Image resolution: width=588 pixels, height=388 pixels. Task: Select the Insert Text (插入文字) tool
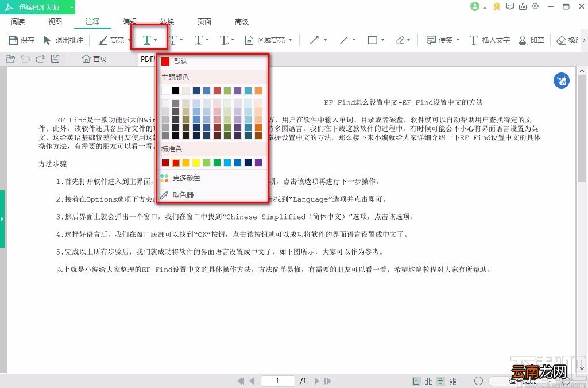[x=489, y=40]
